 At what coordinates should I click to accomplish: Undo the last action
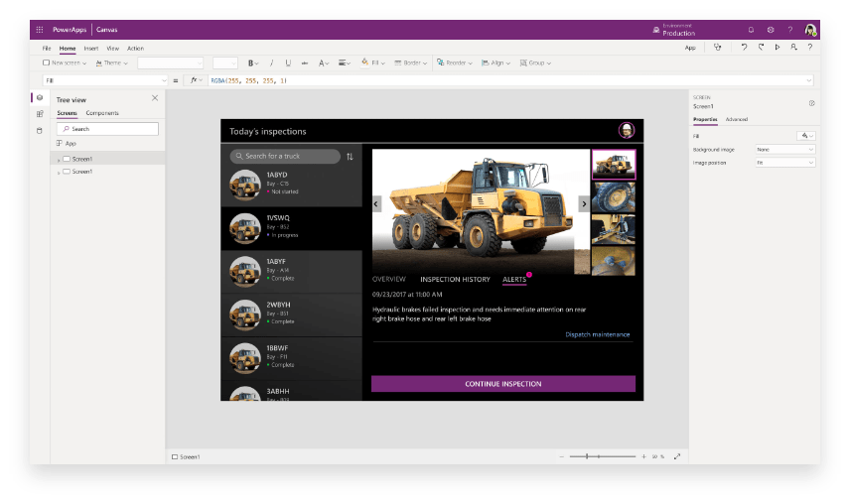click(744, 48)
